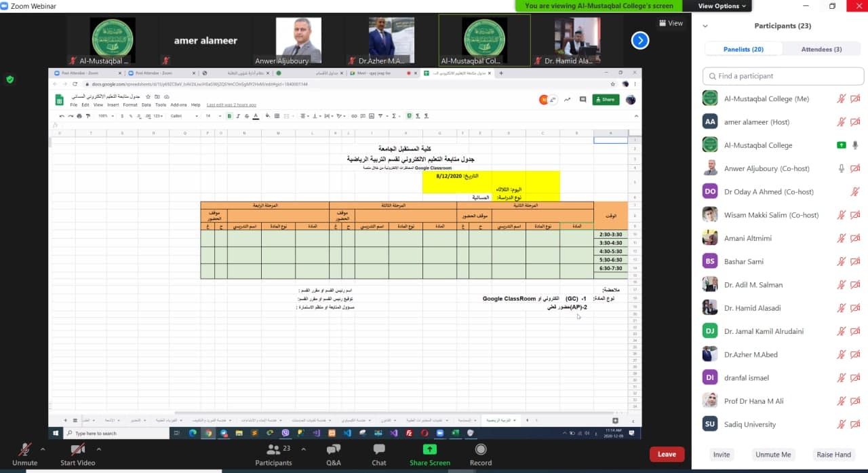Click the Google Sheets logo in shared screen
Screen dimensions: 868x473
[59, 100]
